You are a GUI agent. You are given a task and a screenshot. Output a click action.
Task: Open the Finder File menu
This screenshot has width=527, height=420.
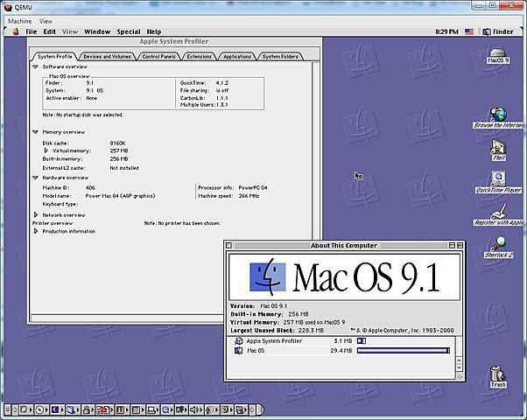point(32,31)
